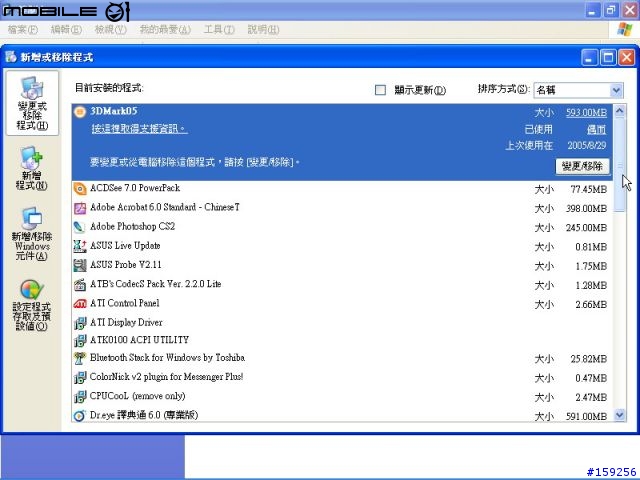
Task: Click the ATI Control Panel red icon
Action: pyautogui.click(x=80, y=304)
